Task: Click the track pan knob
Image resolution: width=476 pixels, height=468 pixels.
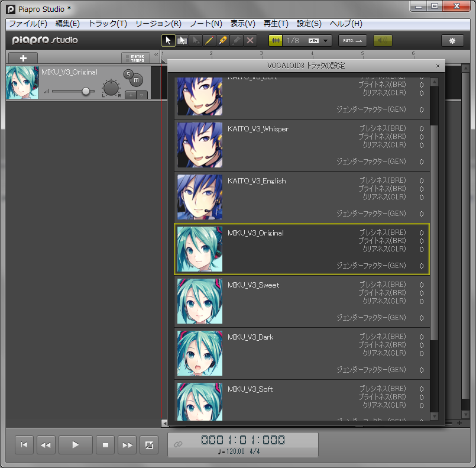Action: click(111, 88)
